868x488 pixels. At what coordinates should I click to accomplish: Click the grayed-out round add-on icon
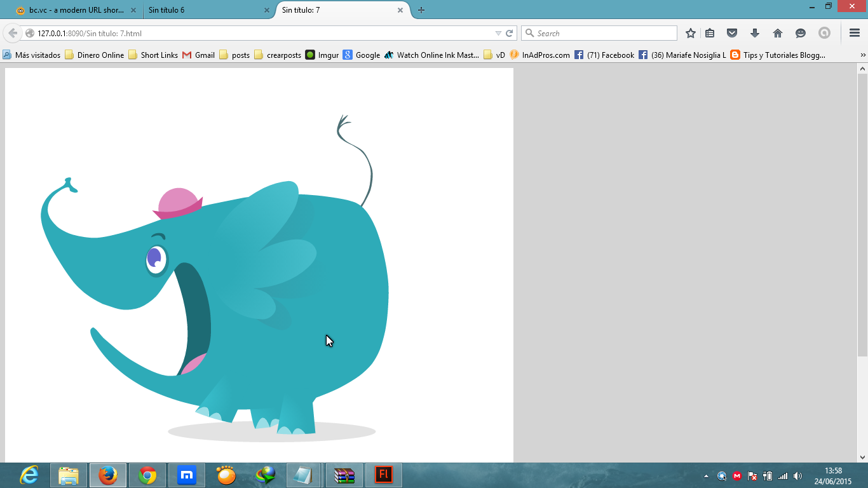click(824, 33)
